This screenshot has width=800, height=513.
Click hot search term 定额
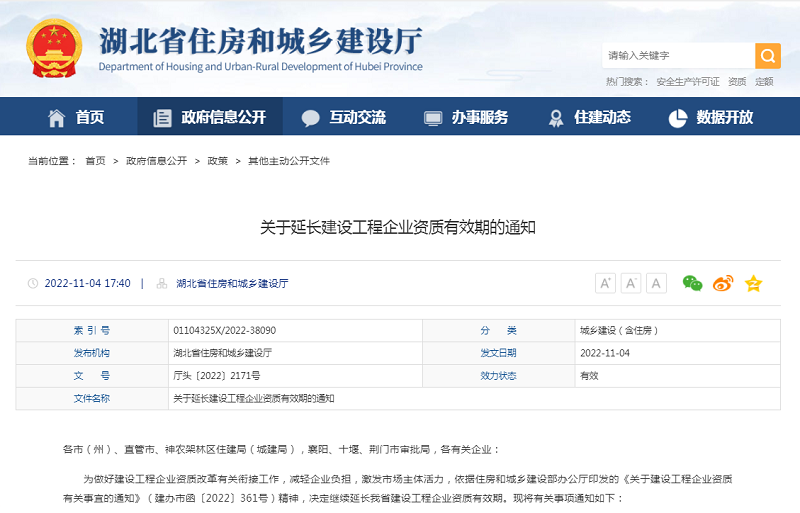tap(764, 82)
